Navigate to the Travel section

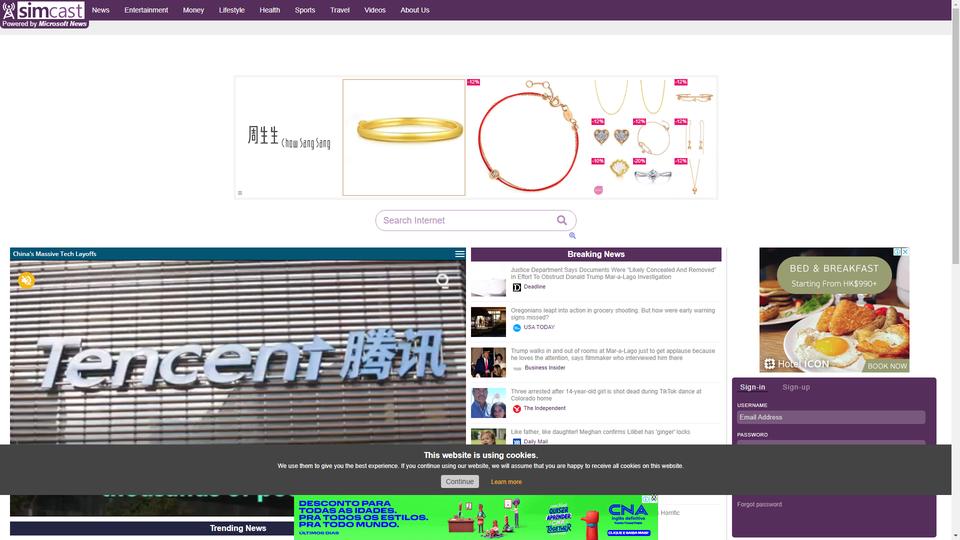tap(340, 10)
